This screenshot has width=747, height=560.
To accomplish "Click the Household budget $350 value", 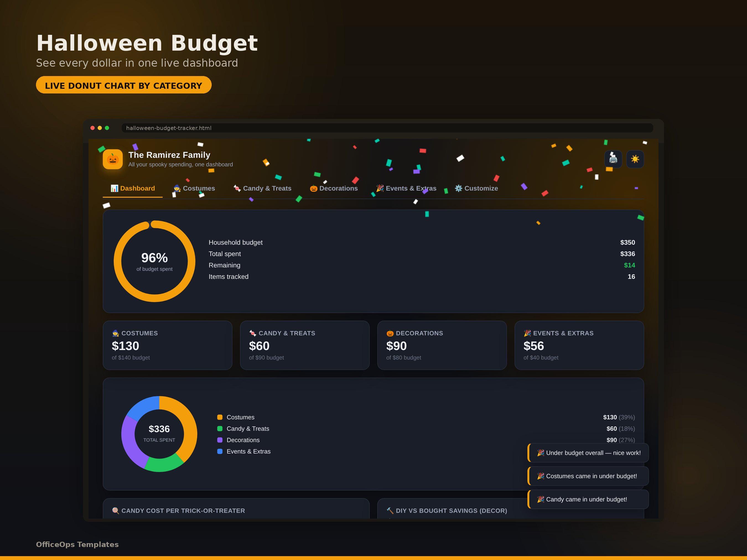I will coord(627,242).
